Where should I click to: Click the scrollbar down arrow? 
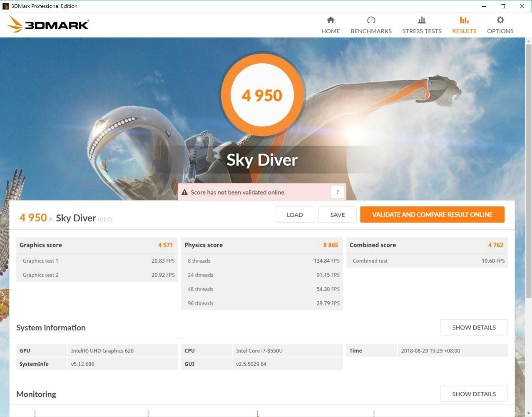(529, 413)
